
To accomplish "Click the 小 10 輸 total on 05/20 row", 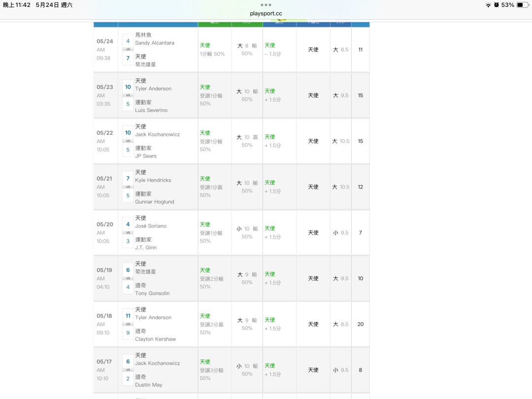I will tap(247, 233).
